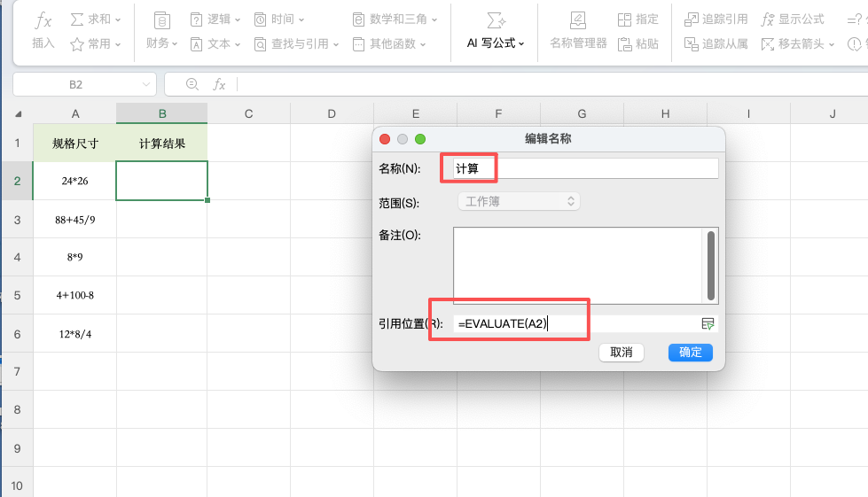Viewport: 868px width, 497px height.
Task: Select row 7 header
Action: click(17, 371)
